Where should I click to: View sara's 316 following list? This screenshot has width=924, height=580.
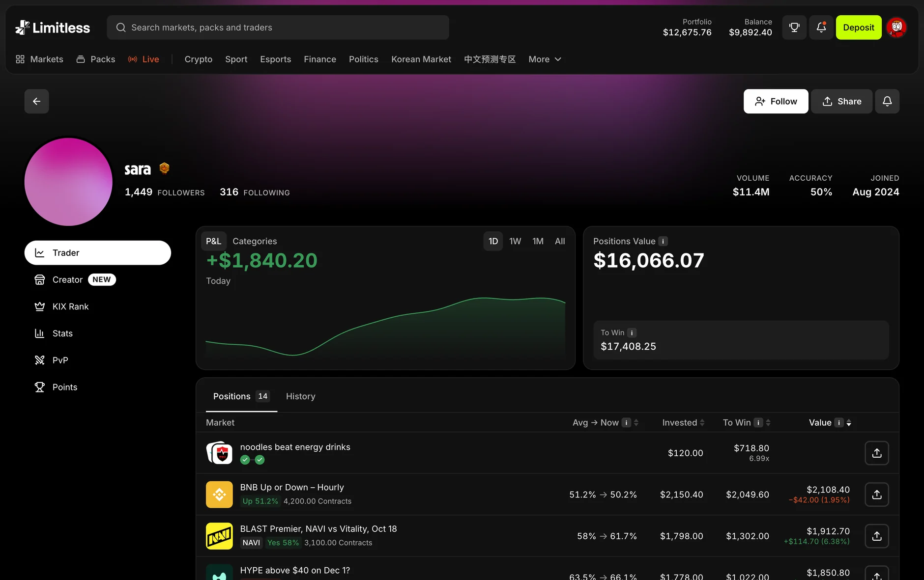click(255, 192)
